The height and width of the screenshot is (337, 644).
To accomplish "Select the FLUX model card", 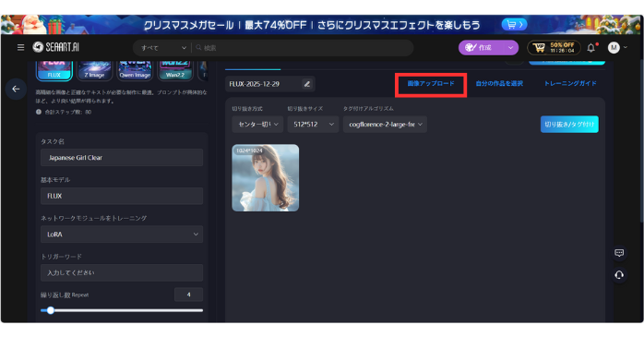I will pyautogui.click(x=54, y=70).
